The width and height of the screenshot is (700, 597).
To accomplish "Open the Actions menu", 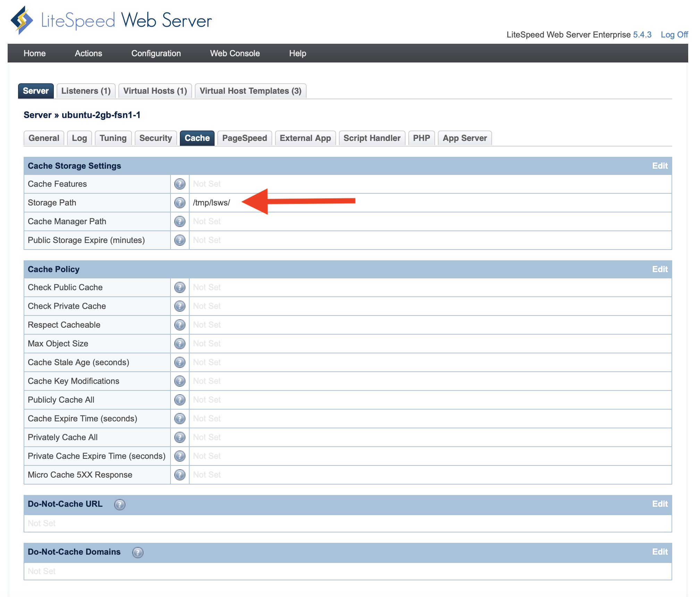I will pyautogui.click(x=88, y=53).
